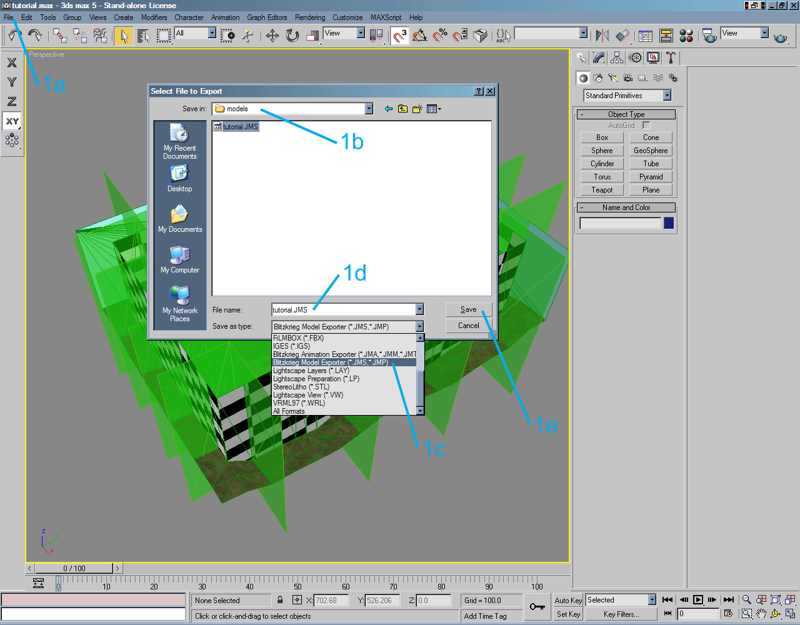This screenshot has height=625, width=800.
Task: Click the Mirror Selected Objects tool
Action: pyautogui.click(x=602, y=35)
